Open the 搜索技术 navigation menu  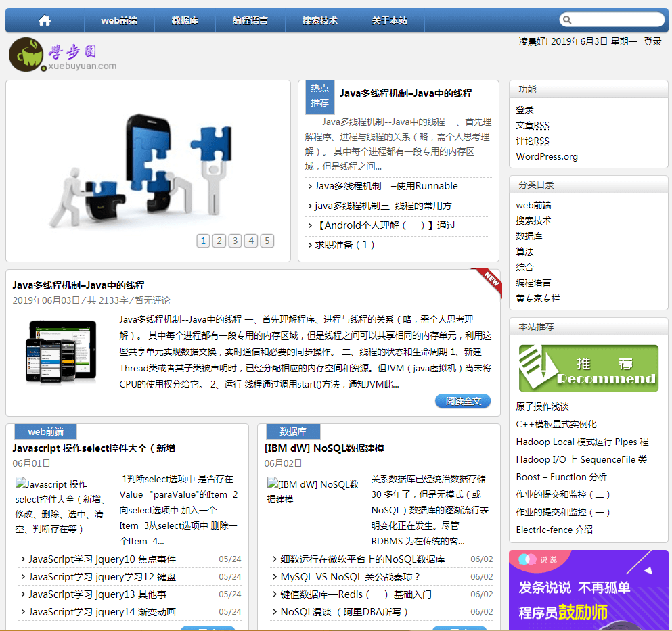tap(320, 20)
